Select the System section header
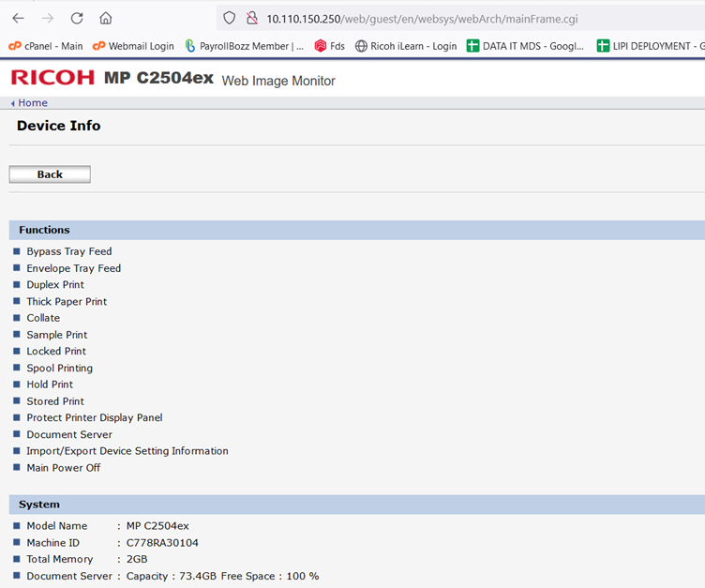The image size is (705, 588). (357, 505)
